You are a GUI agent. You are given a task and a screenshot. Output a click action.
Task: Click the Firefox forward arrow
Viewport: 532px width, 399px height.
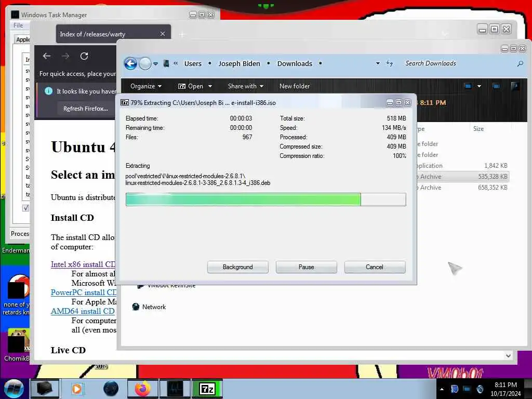pyautogui.click(x=65, y=56)
